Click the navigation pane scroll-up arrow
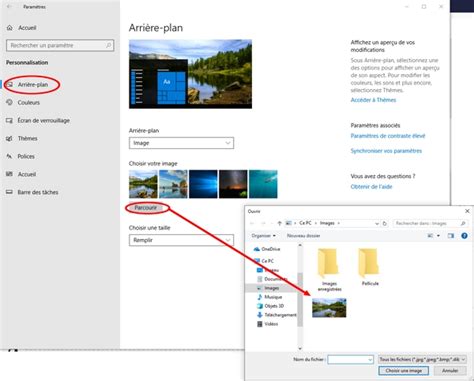 (300, 245)
